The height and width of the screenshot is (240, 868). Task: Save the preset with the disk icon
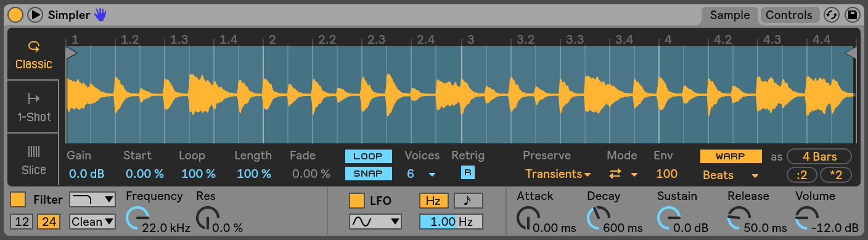852,15
